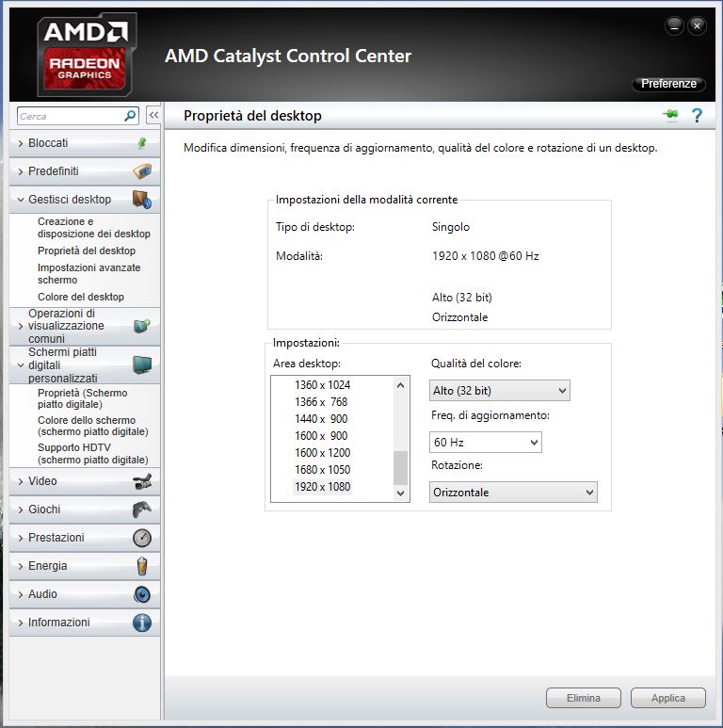723x728 pixels.
Task: Click the Audio speaker icon
Action: point(142,594)
